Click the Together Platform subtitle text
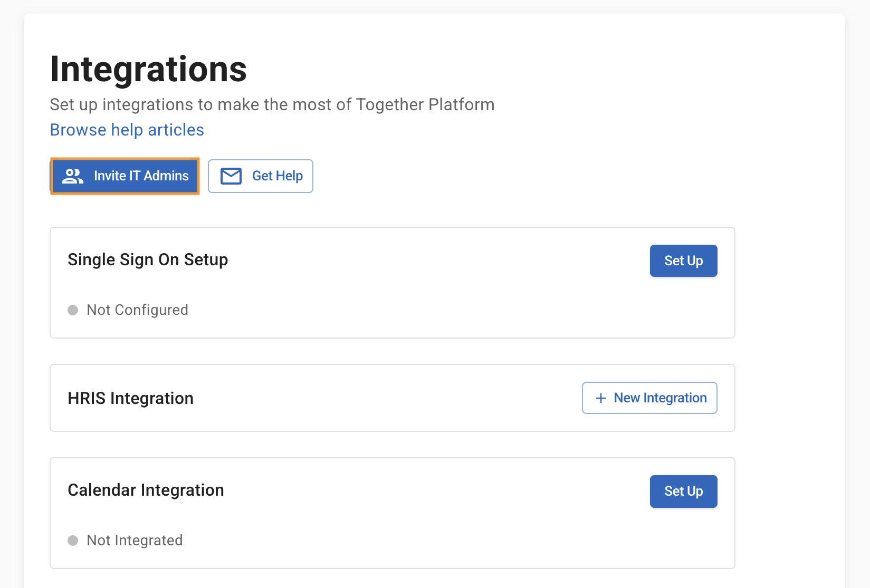The image size is (870, 588). 272,104
